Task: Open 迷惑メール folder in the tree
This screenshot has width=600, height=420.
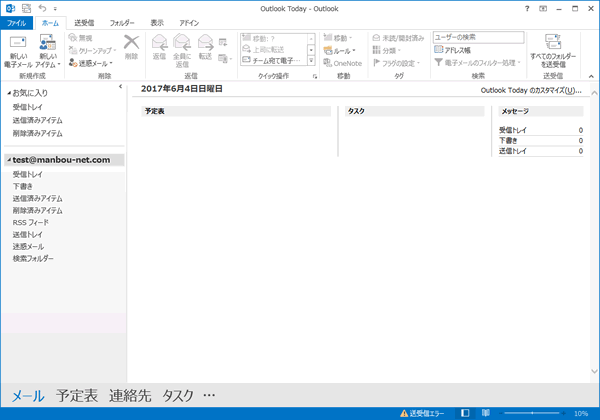Action: [28, 246]
